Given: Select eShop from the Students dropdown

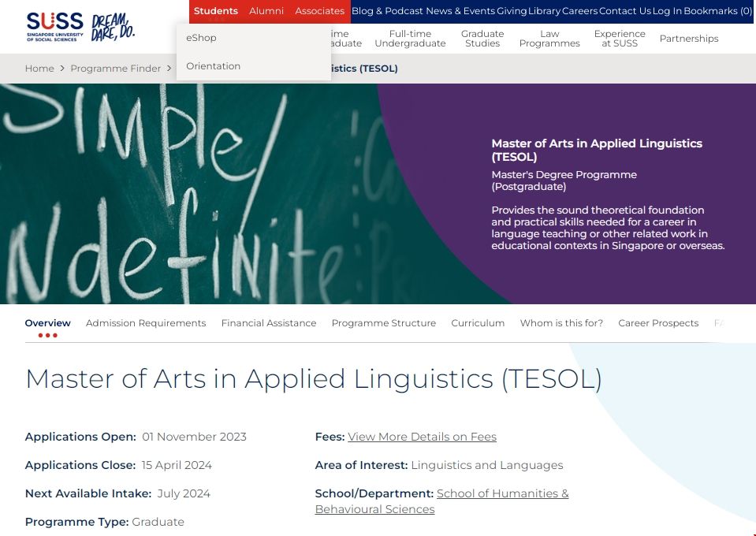Looking at the screenshot, I should coord(201,38).
